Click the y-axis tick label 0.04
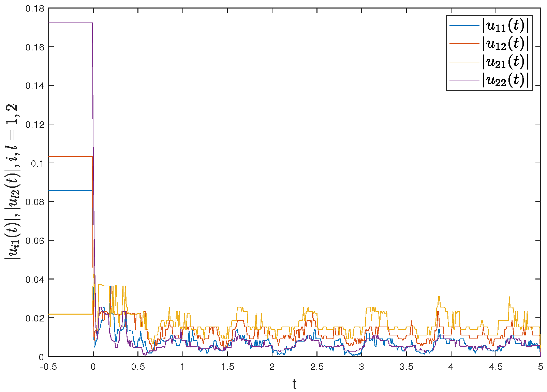This screenshot has width=547, height=392. coord(35,280)
